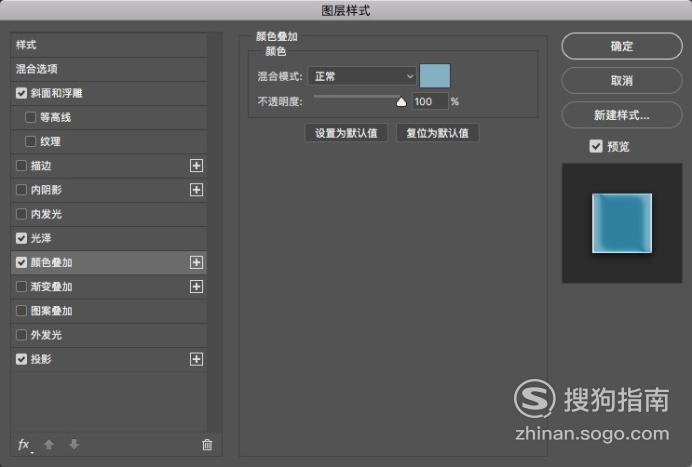Click the effects list vertical scrollbar

coord(214,232)
